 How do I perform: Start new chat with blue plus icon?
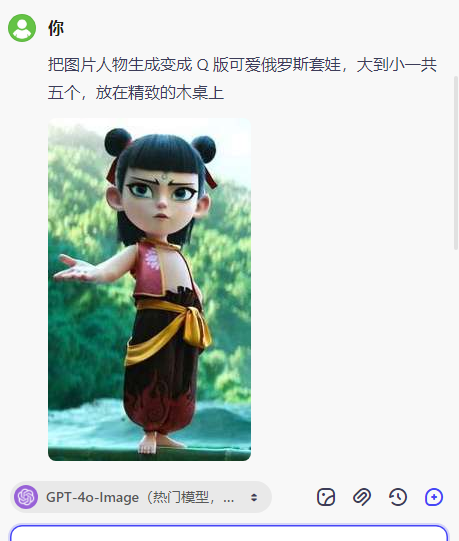434,497
